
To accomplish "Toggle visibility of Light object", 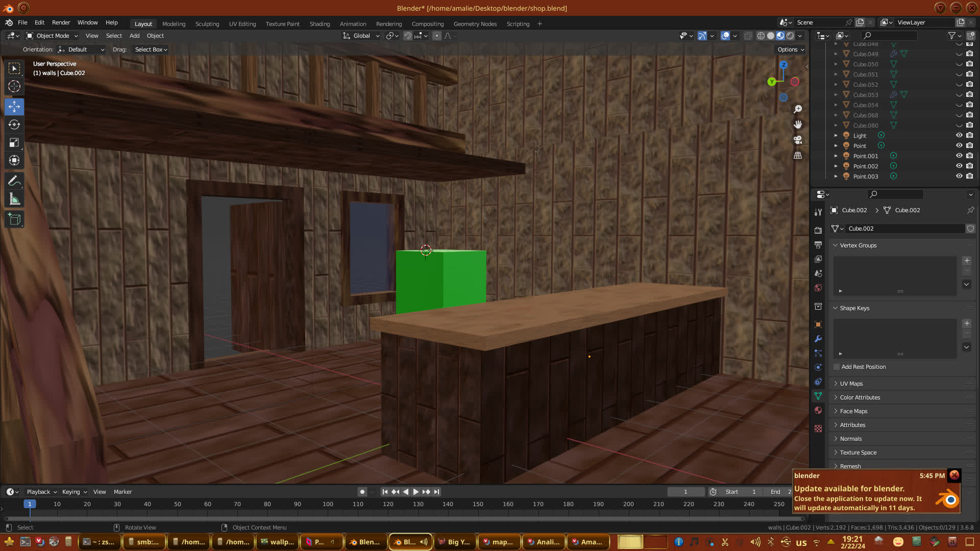I will 959,135.
